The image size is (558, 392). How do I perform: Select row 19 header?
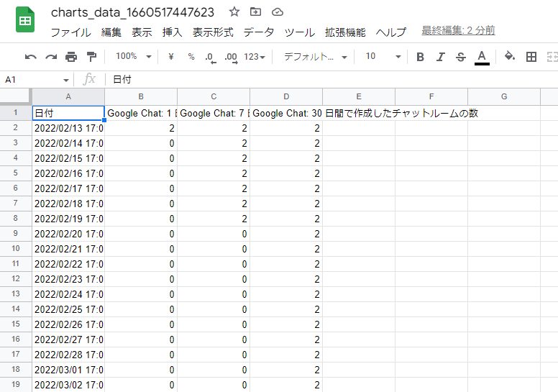click(x=16, y=385)
